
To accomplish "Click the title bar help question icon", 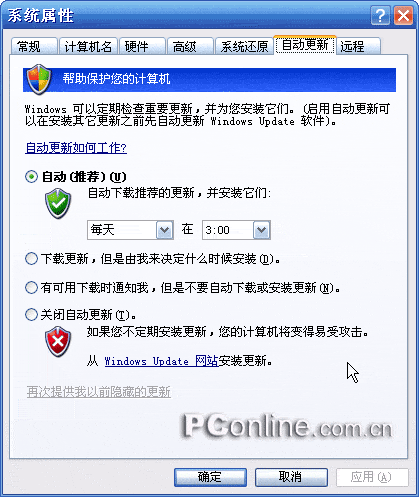I will tap(380, 15).
